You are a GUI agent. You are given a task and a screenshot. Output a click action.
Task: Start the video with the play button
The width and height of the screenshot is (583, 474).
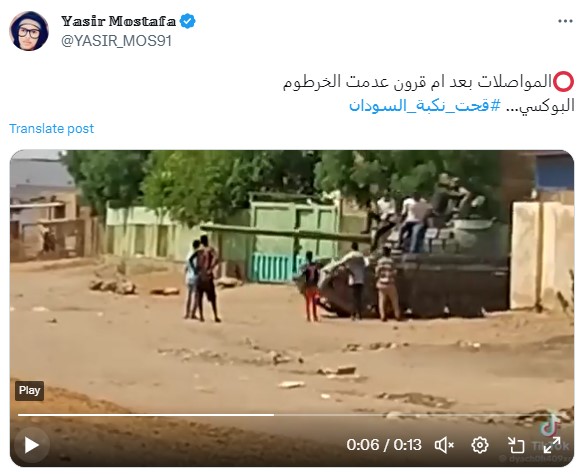coord(32,445)
